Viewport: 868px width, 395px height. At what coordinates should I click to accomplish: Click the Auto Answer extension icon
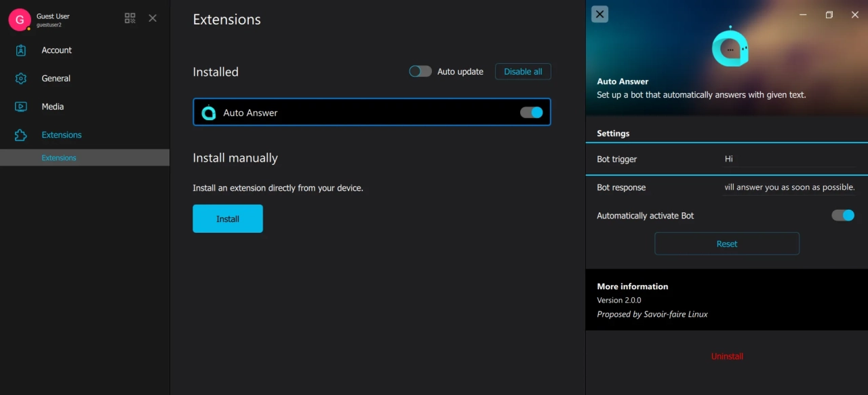coord(209,113)
